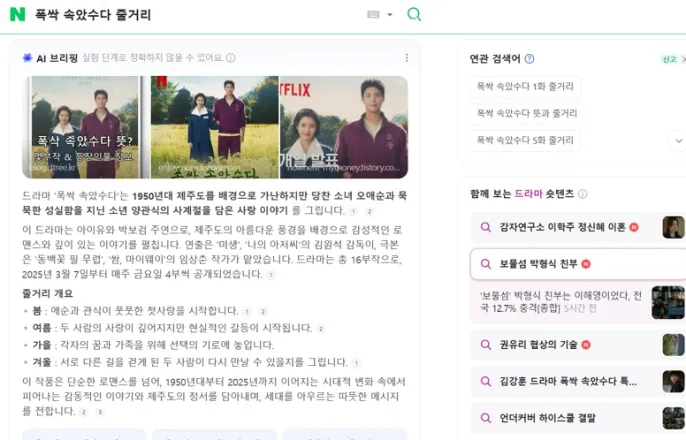The width and height of the screenshot is (686, 440).
Task: Open the 권유리 협상의 기술 shortents item
Action: [578, 345]
